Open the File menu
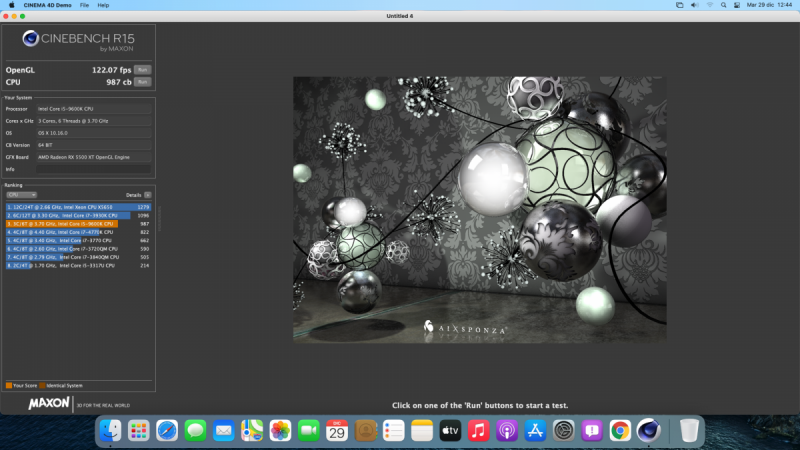Screen dimensions: 800x450 (84, 5)
